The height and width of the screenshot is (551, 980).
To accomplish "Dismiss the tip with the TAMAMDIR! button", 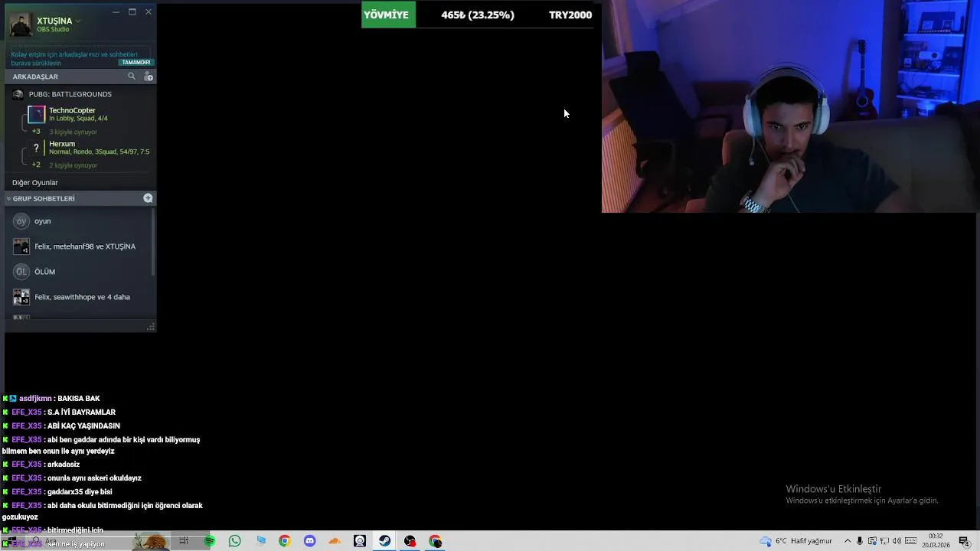I will 136,62.
